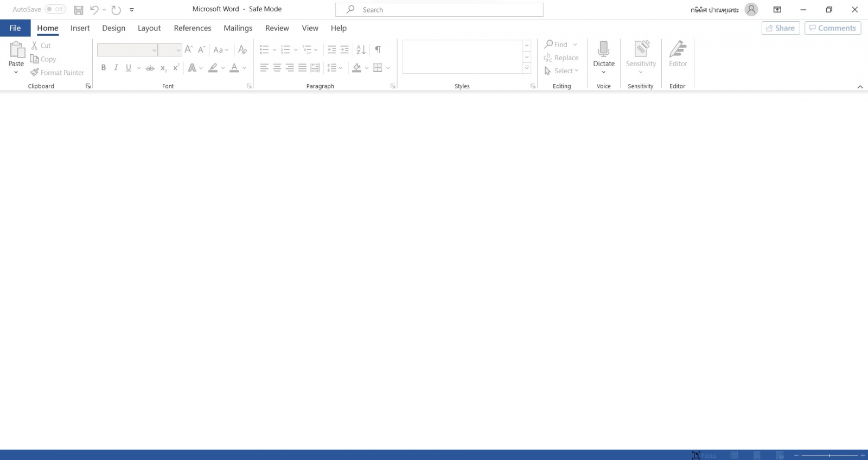Click the line spacing icon
This screenshot has height=460, width=868.
[x=332, y=68]
